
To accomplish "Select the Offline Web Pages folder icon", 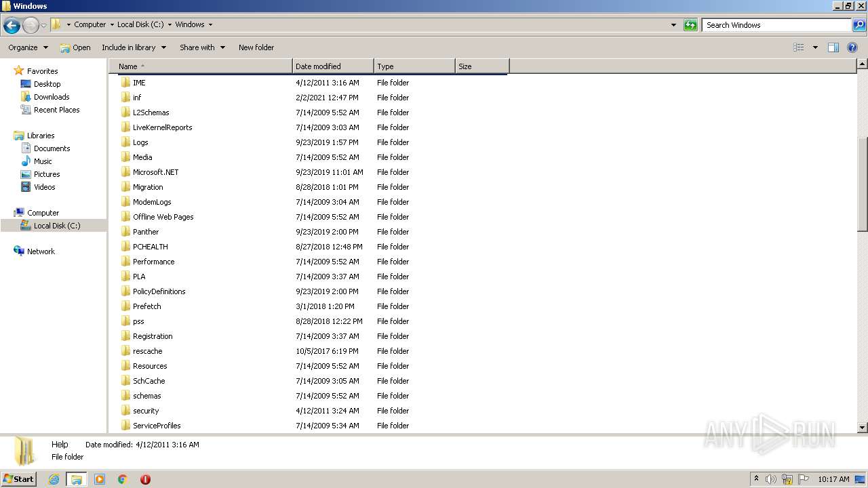I will pyautogui.click(x=125, y=217).
